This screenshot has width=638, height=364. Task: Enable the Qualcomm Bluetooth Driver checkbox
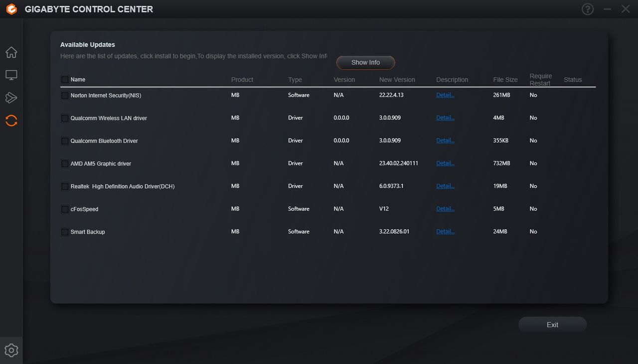point(65,141)
